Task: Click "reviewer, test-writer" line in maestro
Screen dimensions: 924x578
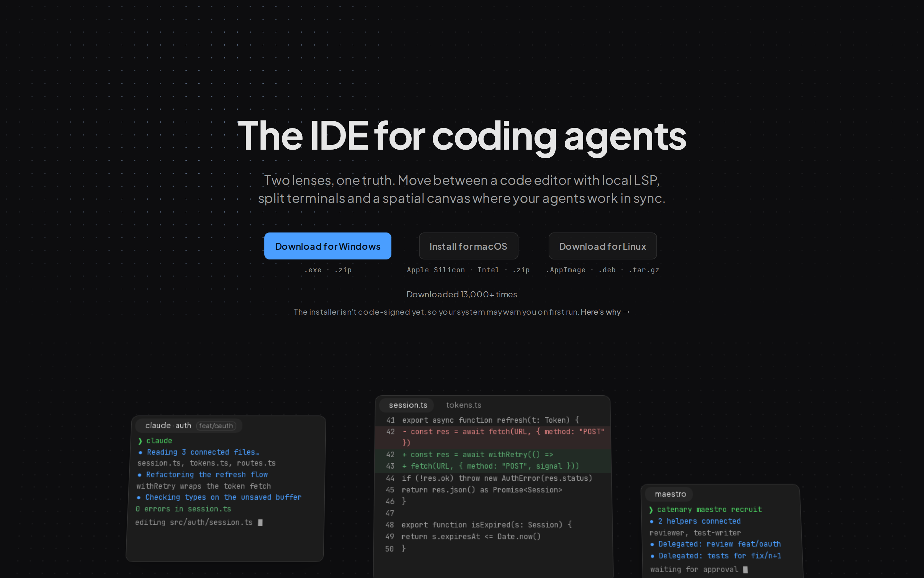Action: click(x=695, y=533)
